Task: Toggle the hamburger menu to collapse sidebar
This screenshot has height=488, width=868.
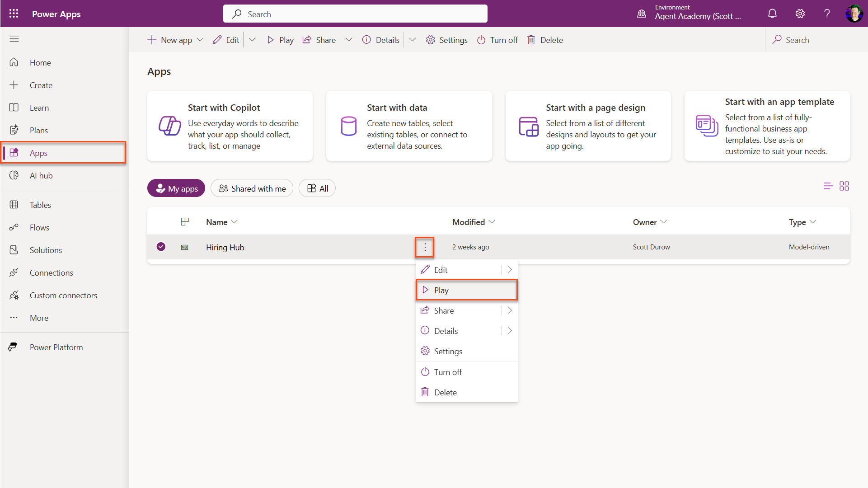Action: click(x=14, y=39)
